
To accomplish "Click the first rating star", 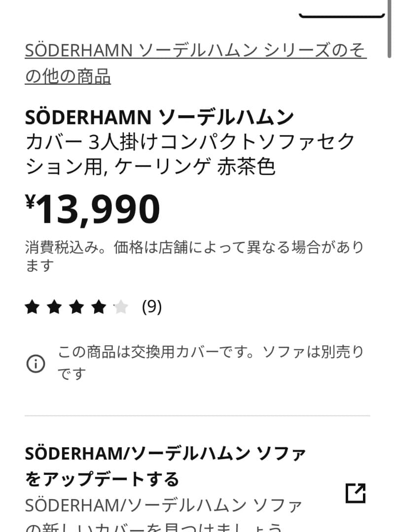I will coord(32,308).
